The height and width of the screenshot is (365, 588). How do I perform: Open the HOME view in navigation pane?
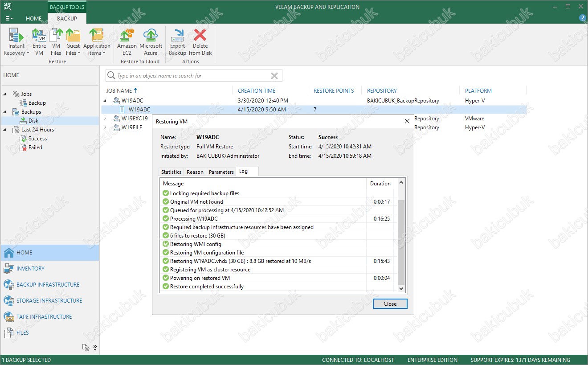49,253
